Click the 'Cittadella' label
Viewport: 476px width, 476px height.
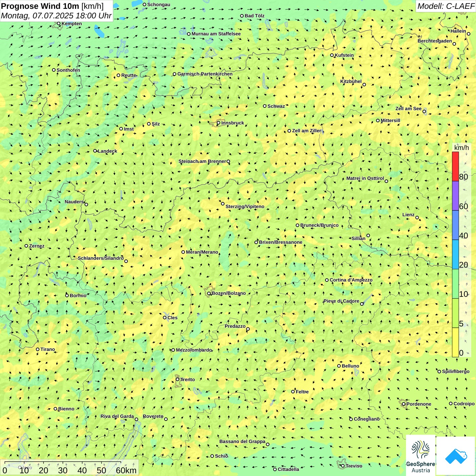(288, 469)
